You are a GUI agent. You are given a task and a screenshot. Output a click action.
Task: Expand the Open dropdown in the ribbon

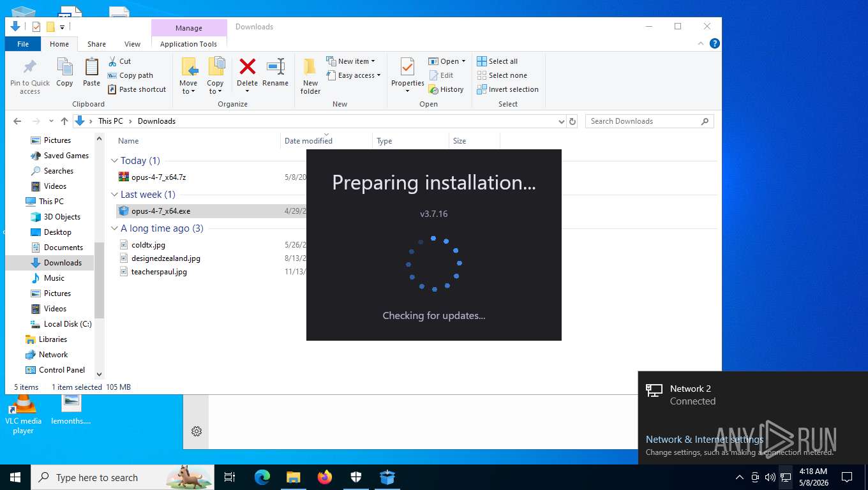(447, 61)
